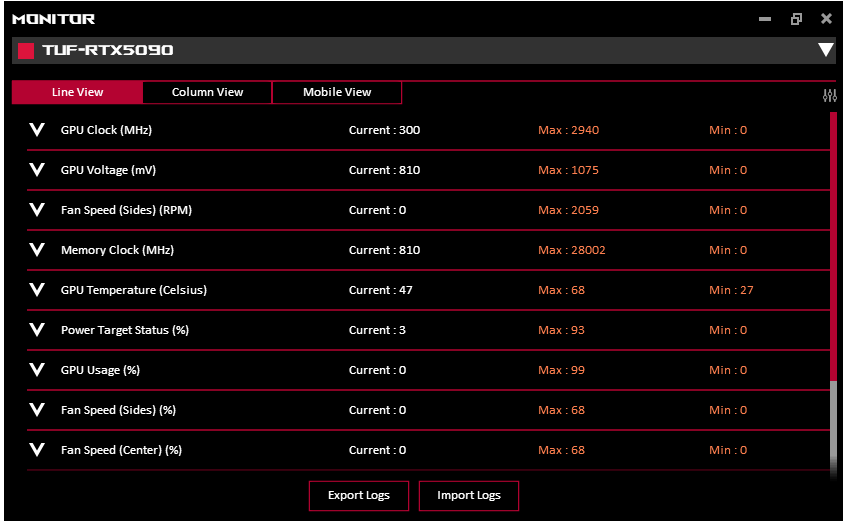Screen dimensions: 843x522
Task: Minimize the Monitor window
Action: [765, 19]
